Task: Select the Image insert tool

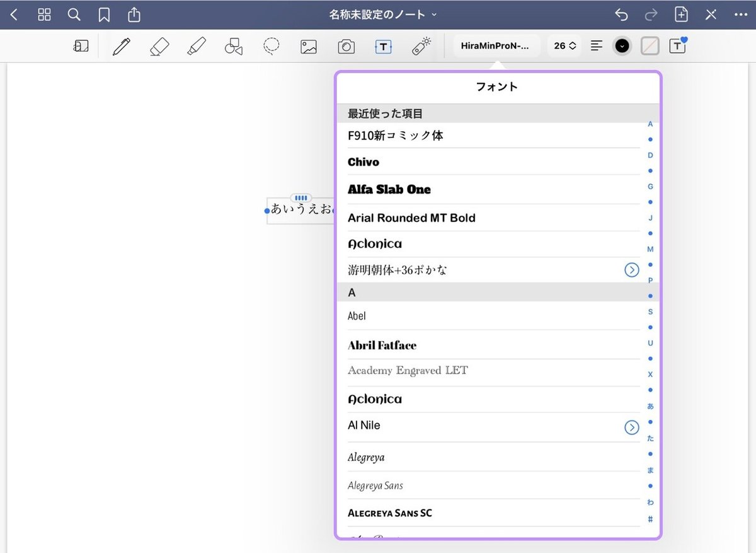Action: 309,46
